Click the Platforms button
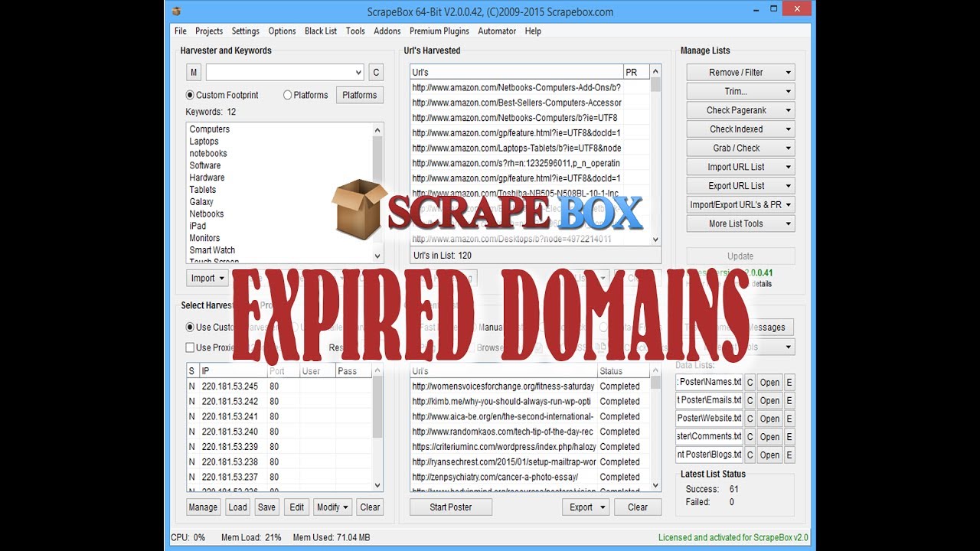 [360, 96]
